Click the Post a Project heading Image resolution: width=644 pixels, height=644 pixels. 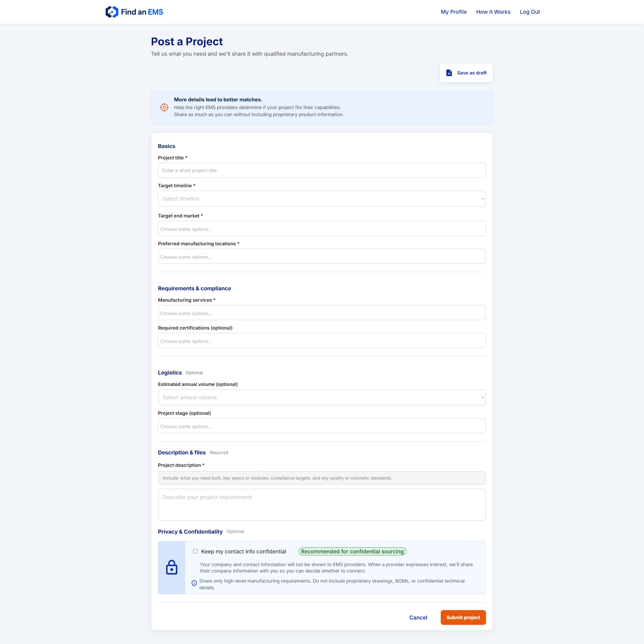(187, 42)
